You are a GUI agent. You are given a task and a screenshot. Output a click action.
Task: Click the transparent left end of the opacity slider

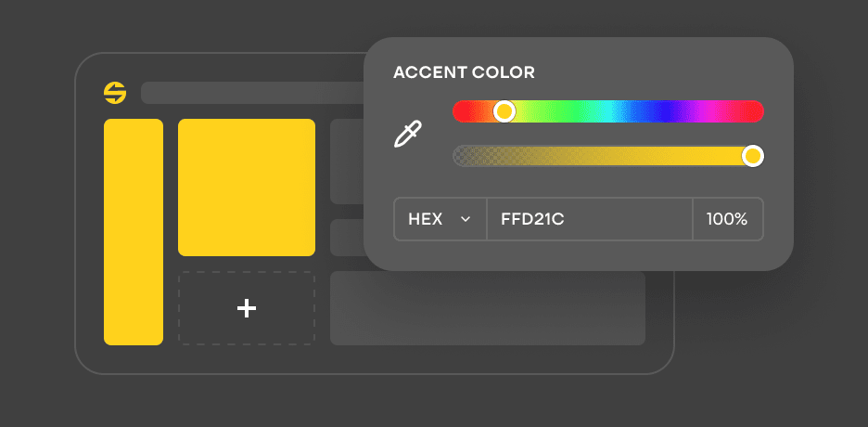[464, 156]
